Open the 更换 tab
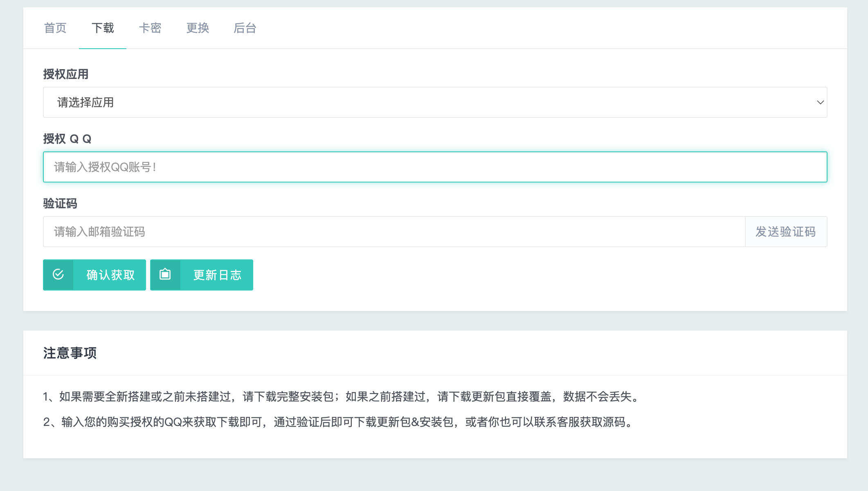 point(198,28)
